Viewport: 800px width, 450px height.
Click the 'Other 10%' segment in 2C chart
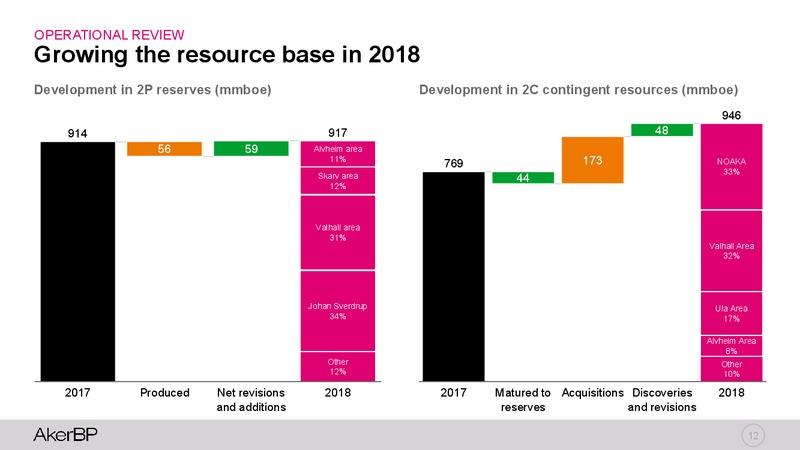tap(731, 369)
